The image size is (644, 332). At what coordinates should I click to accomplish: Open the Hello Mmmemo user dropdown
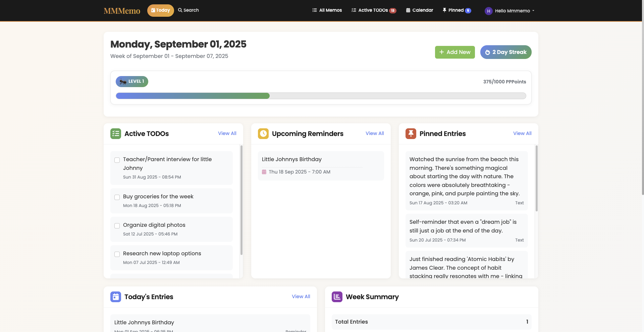(x=509, y=11)
